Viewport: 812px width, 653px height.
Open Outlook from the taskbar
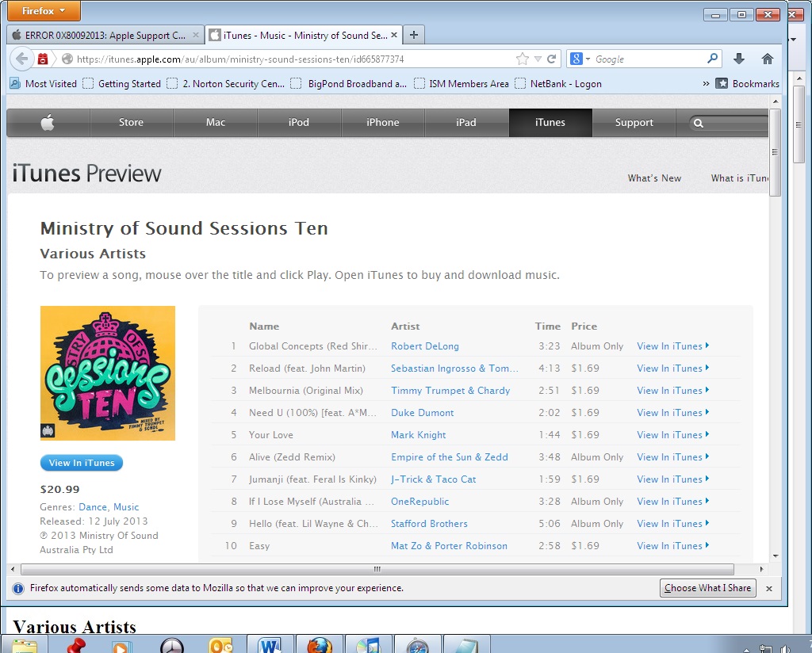click(221, 647)
